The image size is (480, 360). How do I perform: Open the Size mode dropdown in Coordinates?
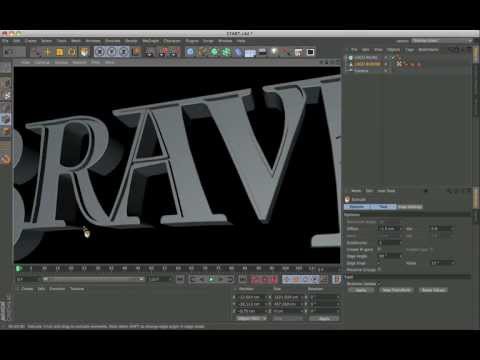(287, 319)
